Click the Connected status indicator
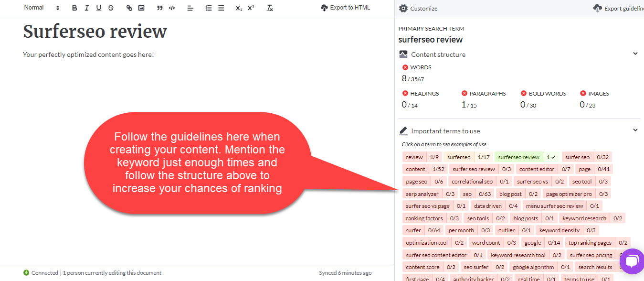 tap(41, 273)
